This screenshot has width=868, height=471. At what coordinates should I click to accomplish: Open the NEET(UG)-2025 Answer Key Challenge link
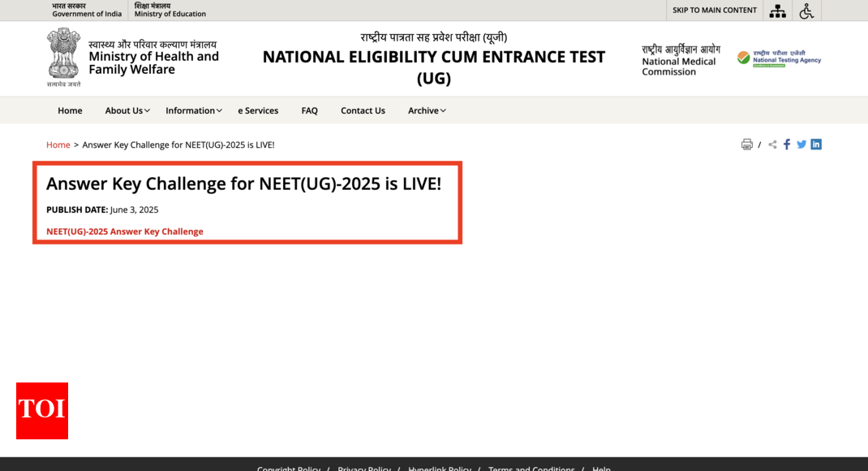click(x=125, y=231)
